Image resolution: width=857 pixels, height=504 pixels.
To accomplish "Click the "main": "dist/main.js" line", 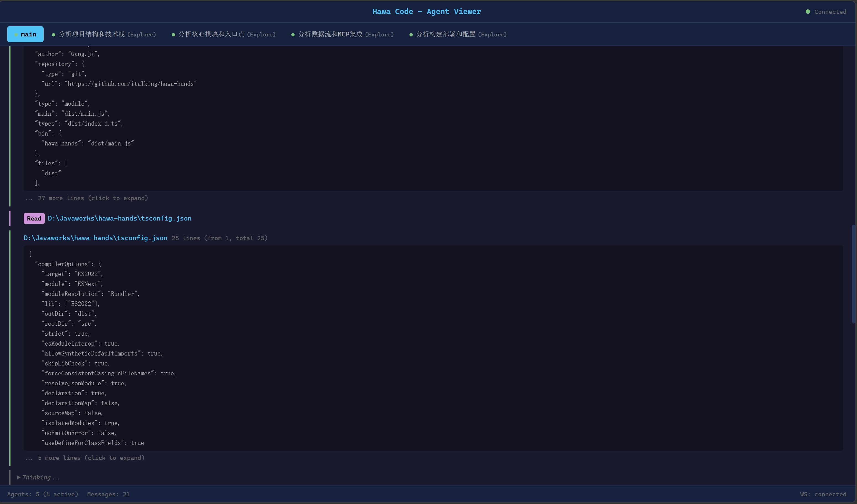I will click(72, 114).
